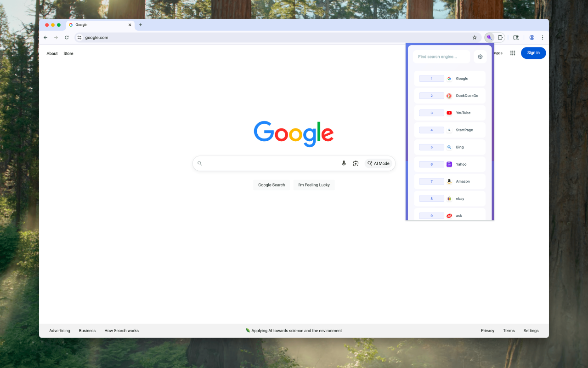Image resolution: width=588 pixels, height=368 pixels.
Task: Open the Chrome profile icon
Action: [x=531, y=38]
